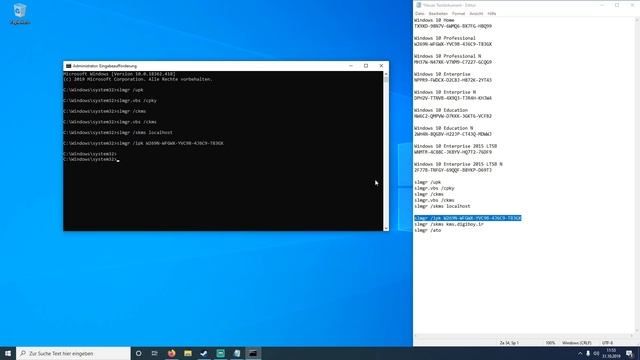640x360 pixels.
Task: Click the '100%' zoom status in the editor
Action: (550, 343)
